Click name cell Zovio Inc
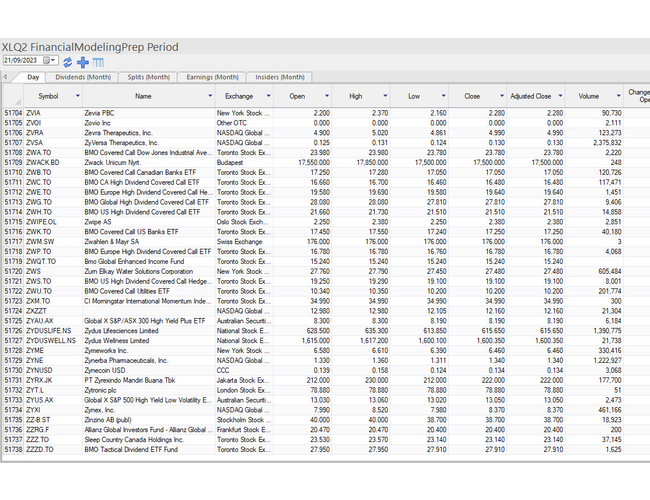This screenshot has width=650, height=500. [x=148, y=123]
